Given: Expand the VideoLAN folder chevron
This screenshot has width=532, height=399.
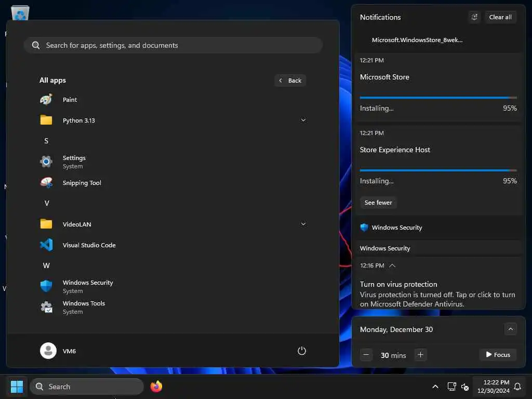Looking at the screenshot, I should [x=303, y=224].
